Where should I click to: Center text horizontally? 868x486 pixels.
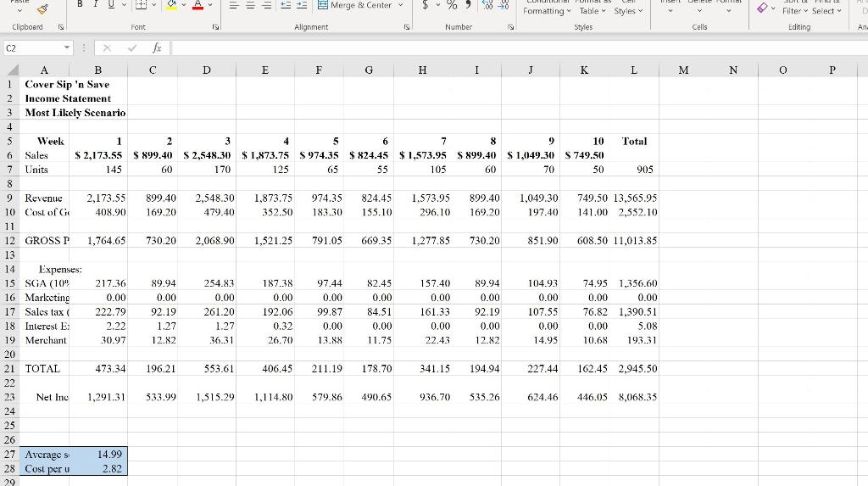[250, 5]
